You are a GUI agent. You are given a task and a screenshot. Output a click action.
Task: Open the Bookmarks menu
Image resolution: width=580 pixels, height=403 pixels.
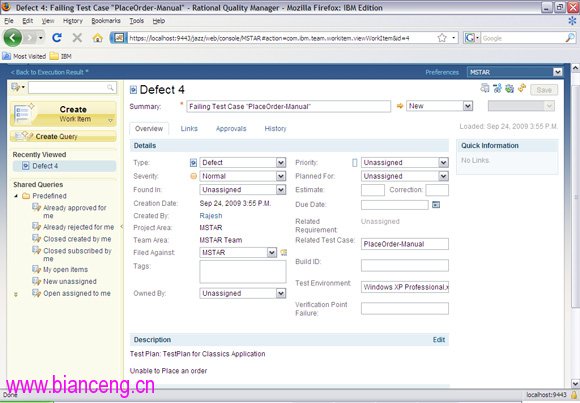click(106, 21)
